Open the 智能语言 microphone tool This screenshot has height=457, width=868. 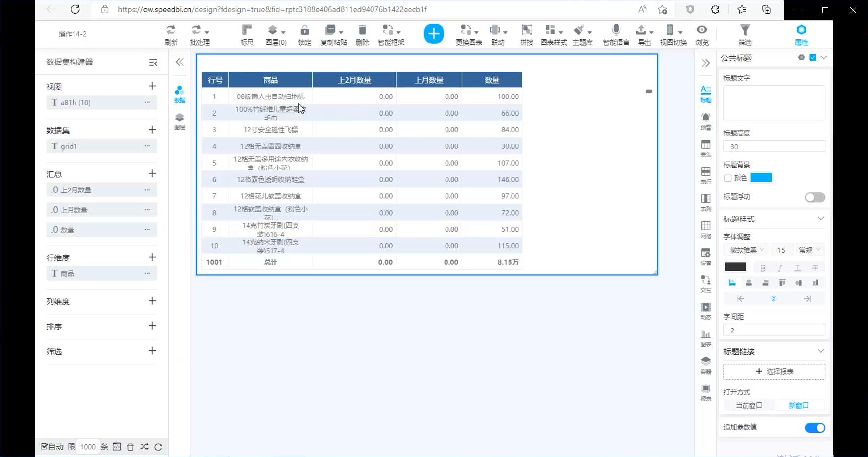[616, 30]
